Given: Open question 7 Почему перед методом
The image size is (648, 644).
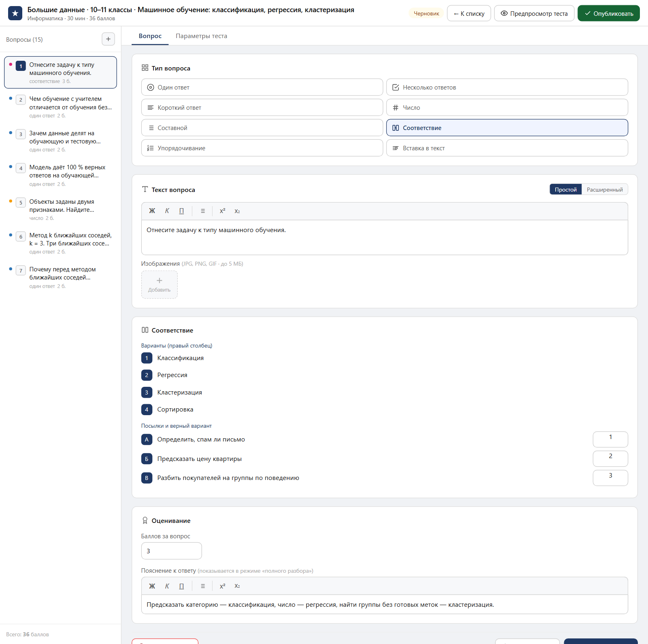Looking at the screenshot, I should [60, 277].
